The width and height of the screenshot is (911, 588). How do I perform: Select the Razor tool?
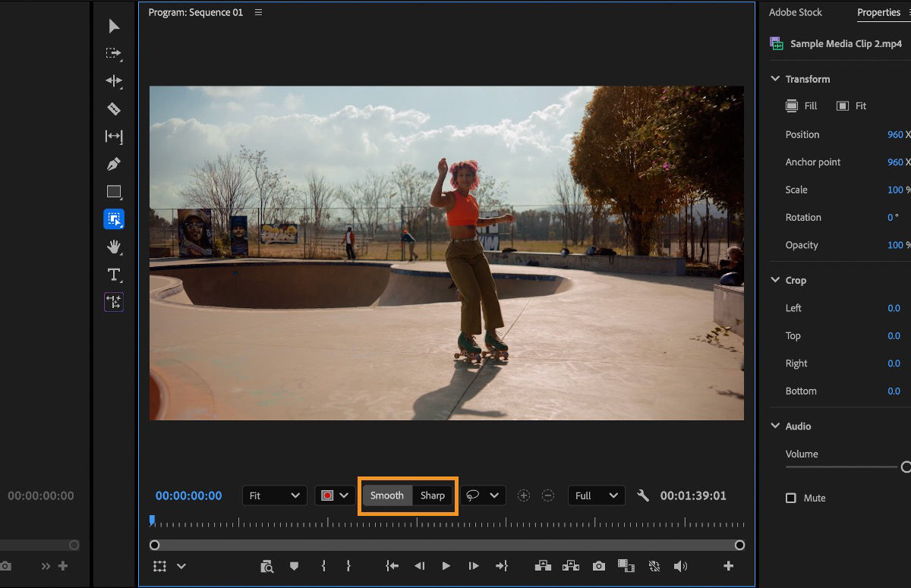click(114, 108)
